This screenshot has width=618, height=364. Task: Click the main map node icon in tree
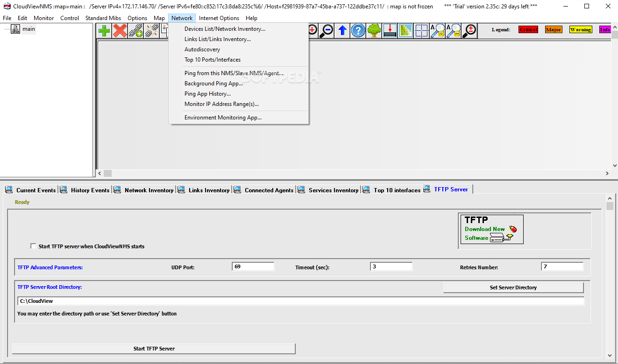tap(15, 29)
